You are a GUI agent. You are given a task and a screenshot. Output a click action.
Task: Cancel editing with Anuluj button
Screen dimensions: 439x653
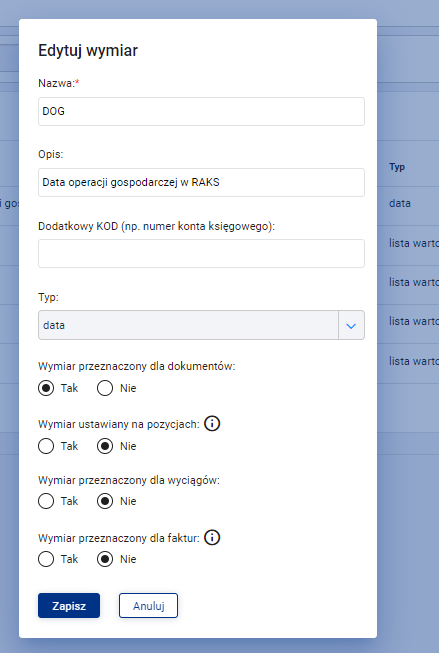coord(148,606)
